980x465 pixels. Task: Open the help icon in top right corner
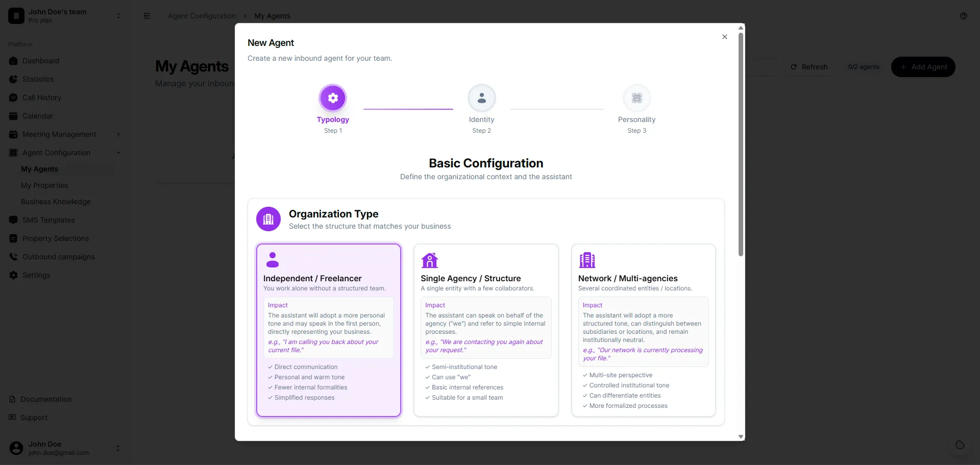point(964,16)
